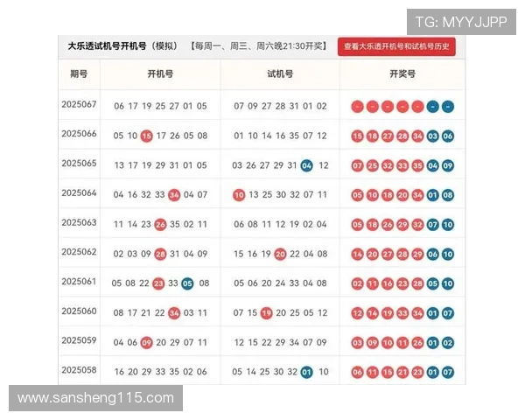The height and width of the screenshot is (420, 525).
Task: Open the 查看大乐透开机号和试机号历史 red button
Action: 396,46
